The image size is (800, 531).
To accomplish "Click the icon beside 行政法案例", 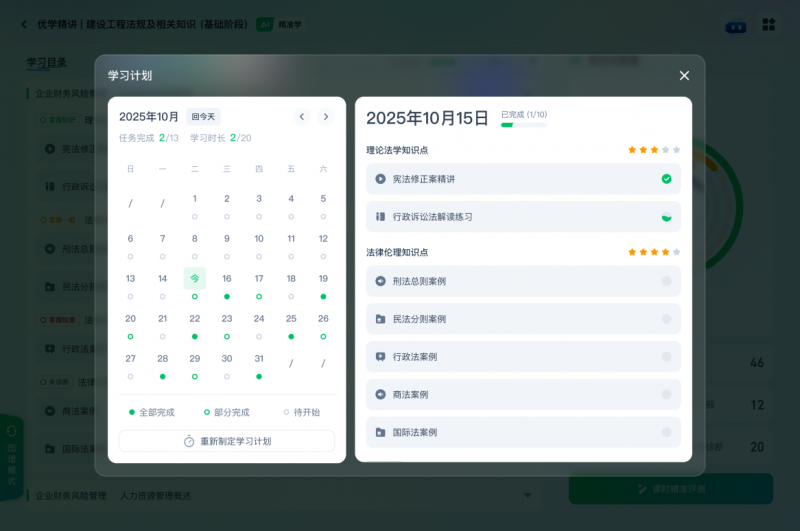I will [380, 357].
